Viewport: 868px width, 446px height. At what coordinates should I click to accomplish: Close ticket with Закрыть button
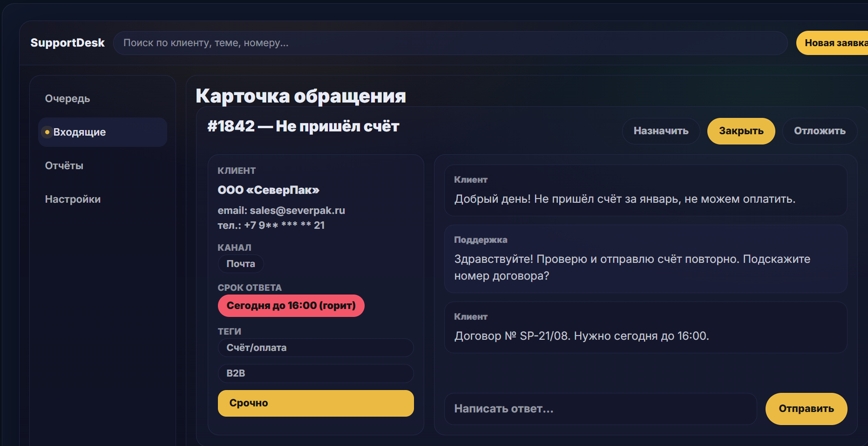(741, 131)
